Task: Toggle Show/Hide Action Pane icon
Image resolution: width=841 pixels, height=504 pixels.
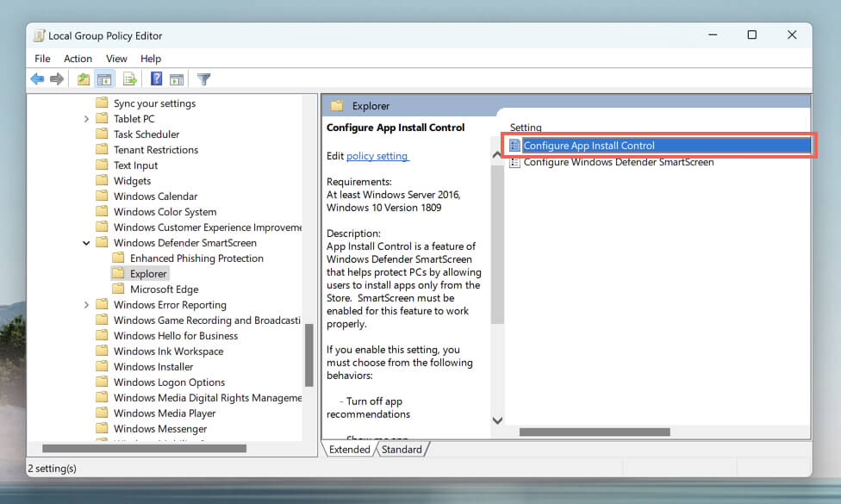Action: [177, 79]
